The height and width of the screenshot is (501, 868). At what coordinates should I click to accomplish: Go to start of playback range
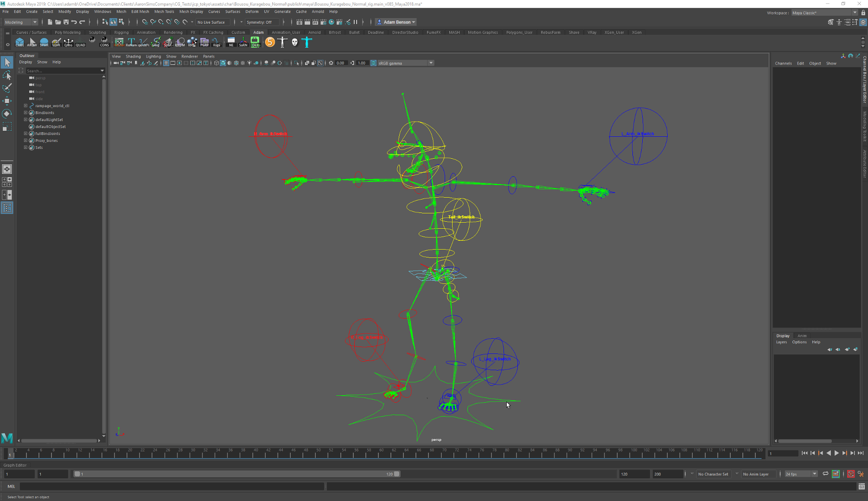click(x=804, y=453)
